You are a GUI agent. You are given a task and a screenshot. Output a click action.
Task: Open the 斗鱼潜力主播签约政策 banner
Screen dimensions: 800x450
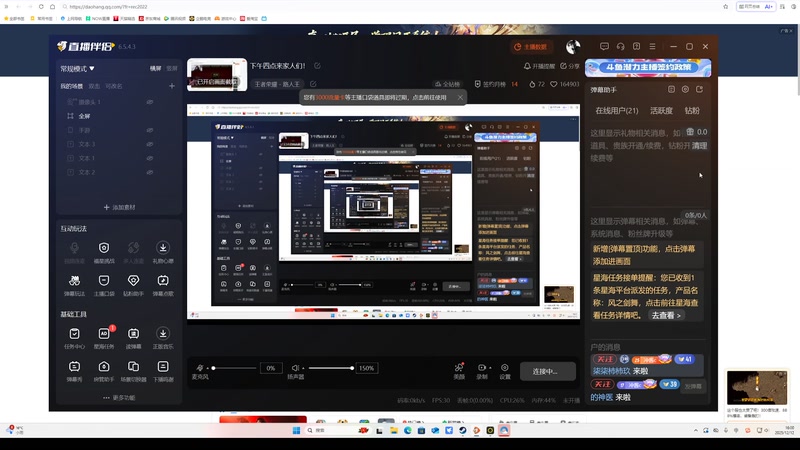click(648, 67)
